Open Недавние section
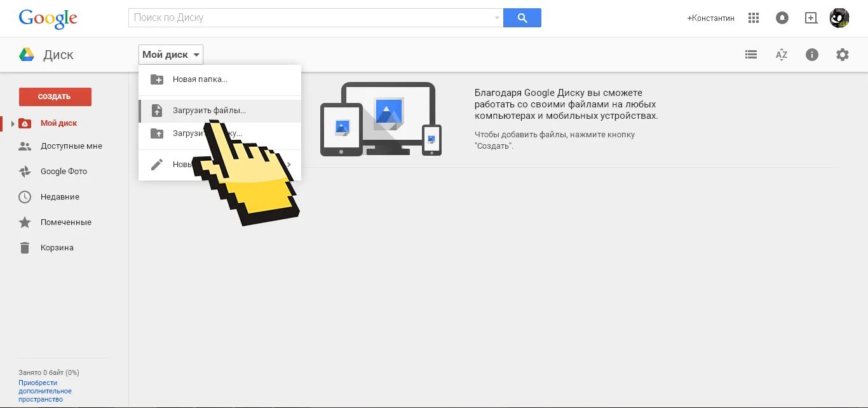The height and width of the screenshot is (408, 868). pyautogui.click(x=60, y=197)
